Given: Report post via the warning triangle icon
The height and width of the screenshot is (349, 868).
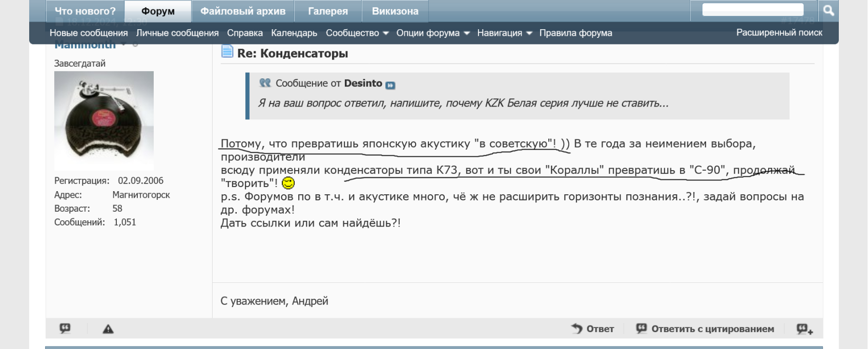Looking at the screenshot, I should (108, 329).
